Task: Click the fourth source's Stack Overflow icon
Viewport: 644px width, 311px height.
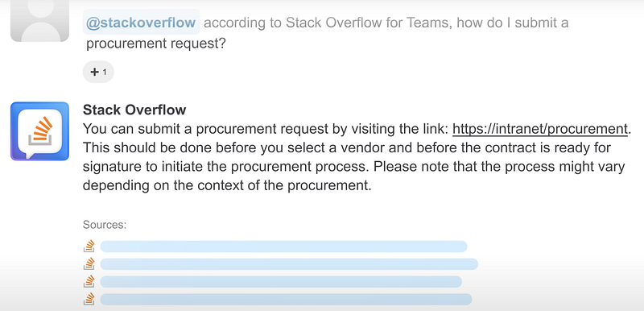Action: (x=89, y=299)
